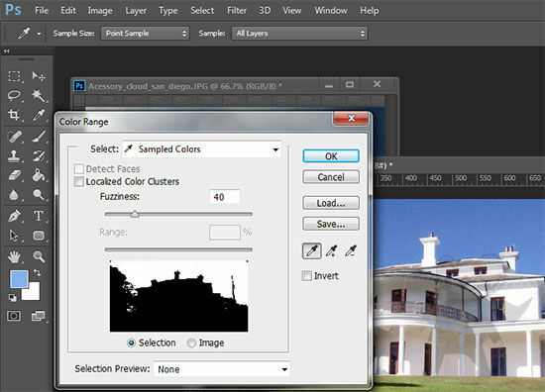Open the Select Sampled Colors dropdown
The image size is (545, 392).
click(x=201, y=149)
